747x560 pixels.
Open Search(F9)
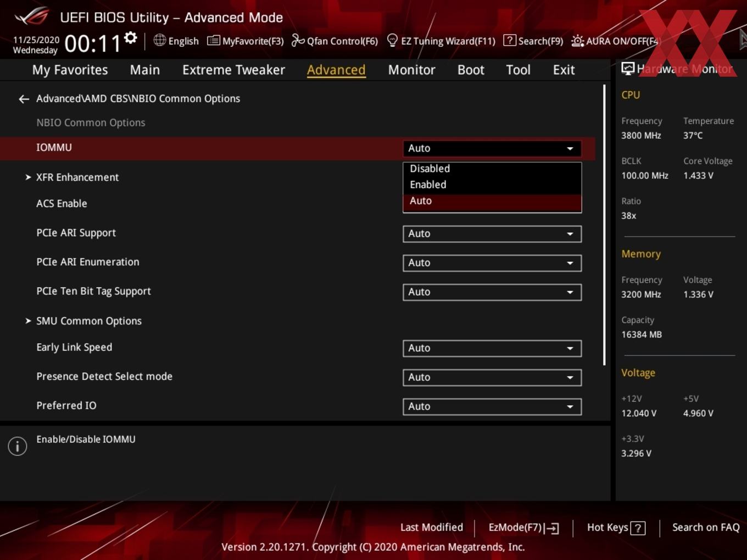(533, 41)
